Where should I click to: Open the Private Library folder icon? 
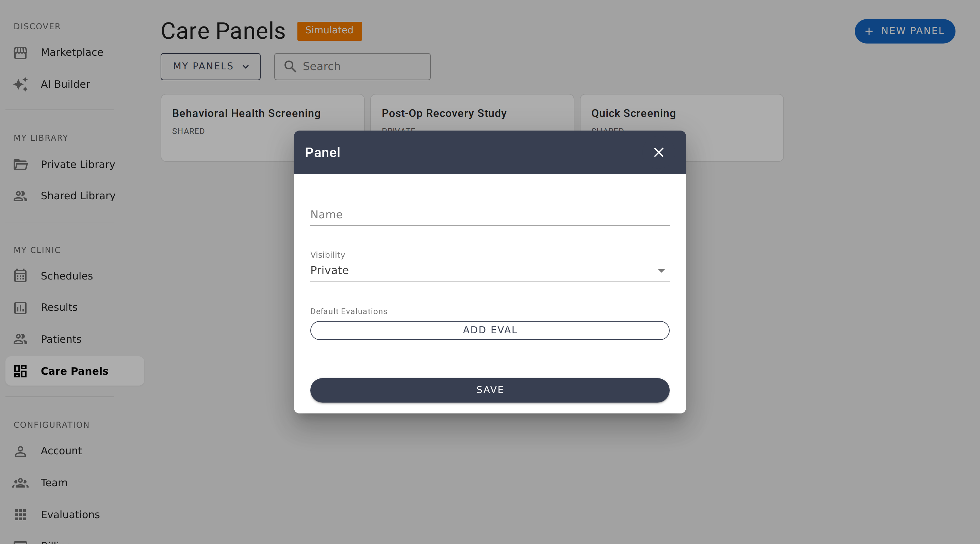coord(20,165)
